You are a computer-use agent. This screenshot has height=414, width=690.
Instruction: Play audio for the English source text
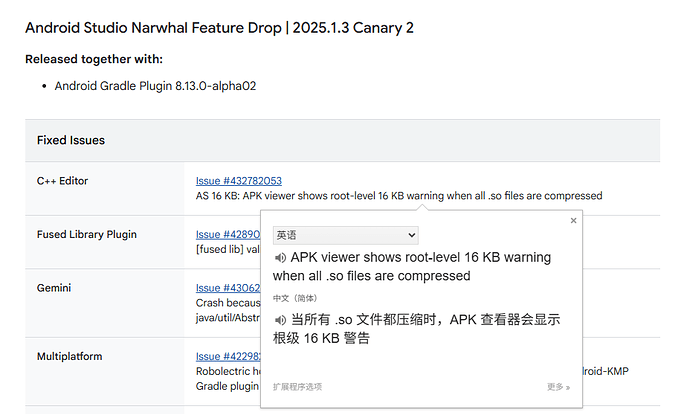280,258
